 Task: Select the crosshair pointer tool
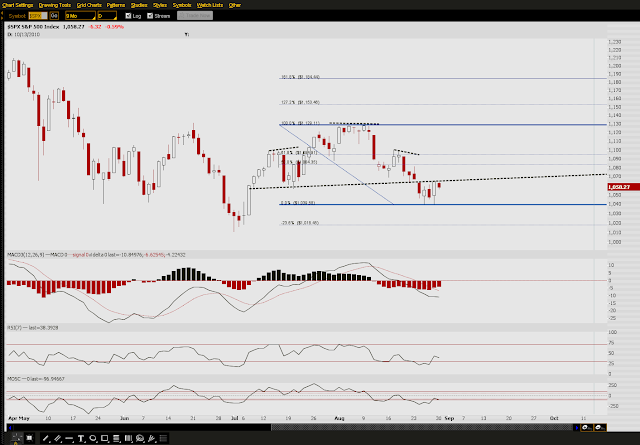pyautogui.click(x=16, y=438)
